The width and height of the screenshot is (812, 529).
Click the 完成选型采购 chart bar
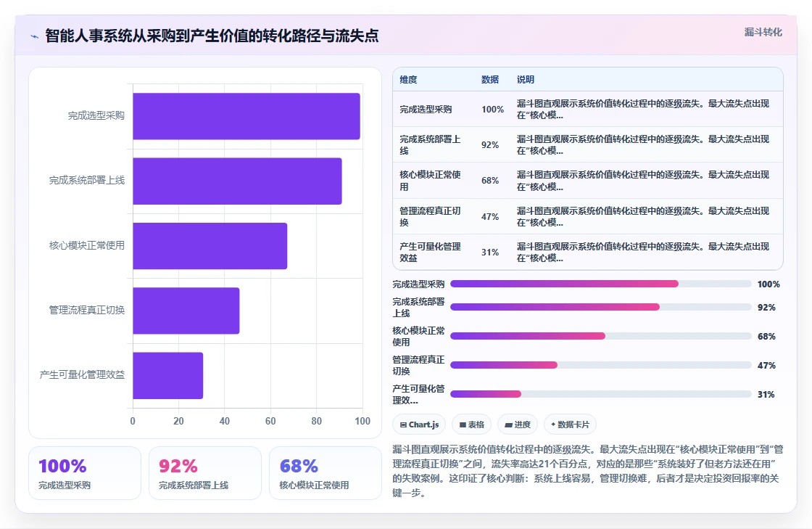tap(246, 116)
